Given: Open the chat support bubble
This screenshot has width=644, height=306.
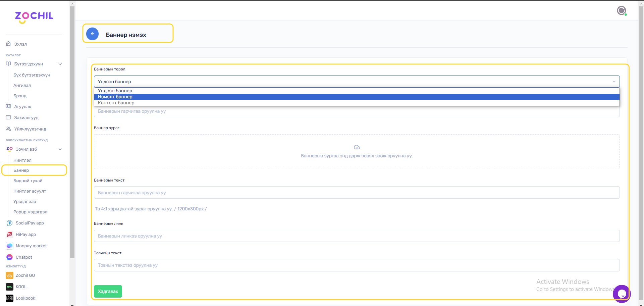Looking at the screenshot, I should tap(622, 294).
